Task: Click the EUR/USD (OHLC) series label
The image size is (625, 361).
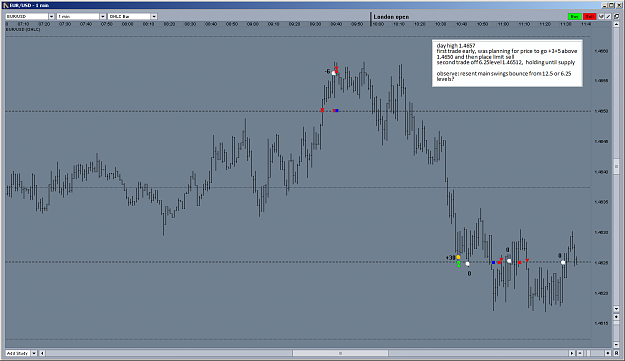Action: pos(23,29)
